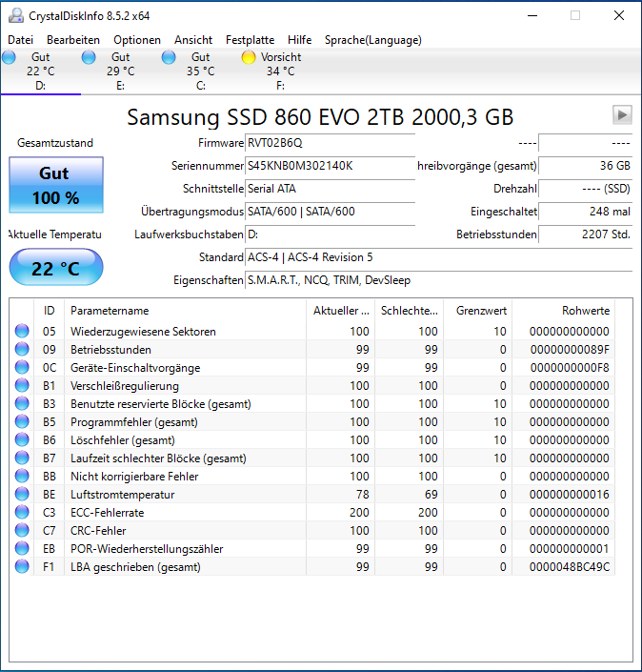Click the total writes value 36 GB

click(585, 166)
